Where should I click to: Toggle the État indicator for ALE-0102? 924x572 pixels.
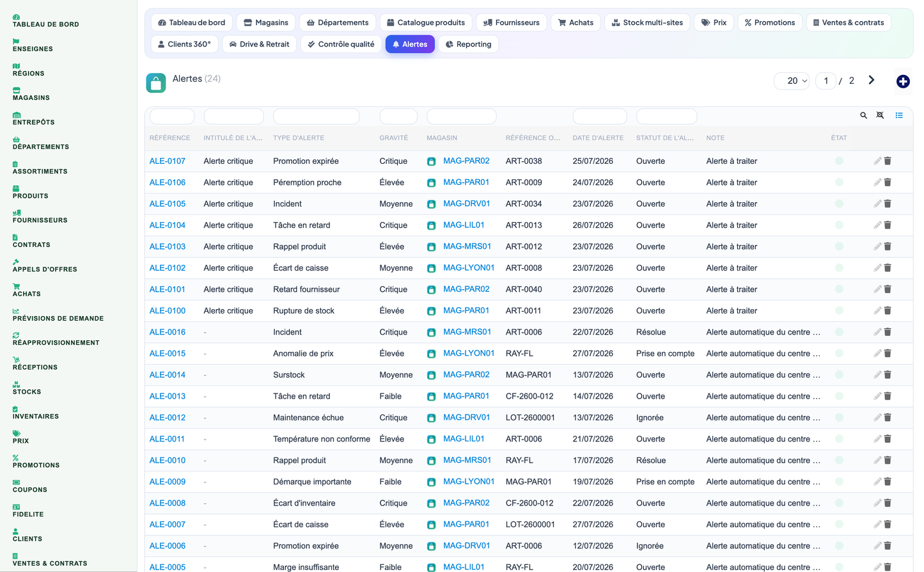[x=839, y=268]
